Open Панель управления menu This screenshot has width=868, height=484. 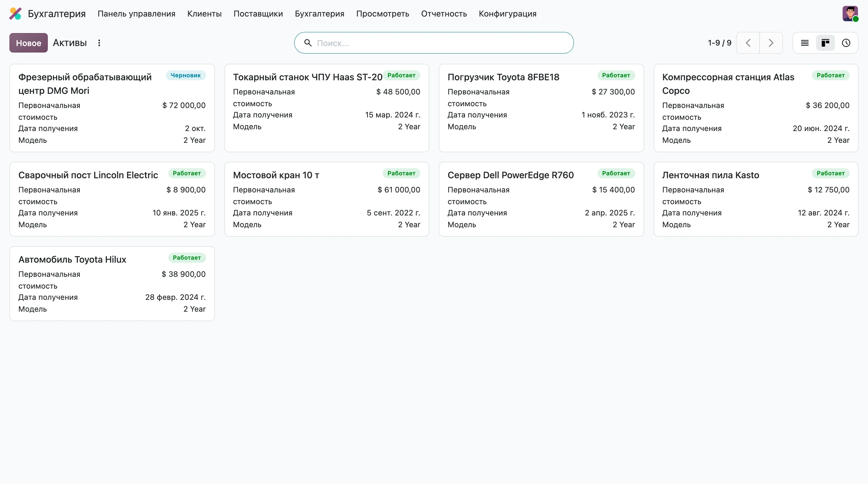click(136, 14)
